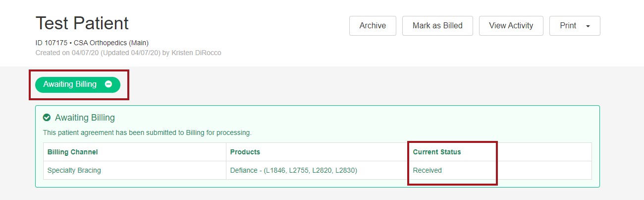Click the Test Patient title

tap(82, 23)
